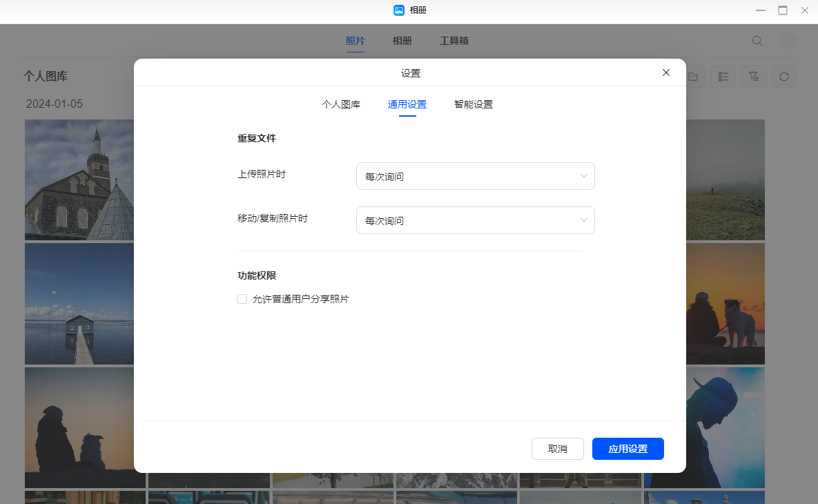The width and height of the screenshot is (818, 504).
Task: Open the blue profile with hat photo
Action: point(725,428)
